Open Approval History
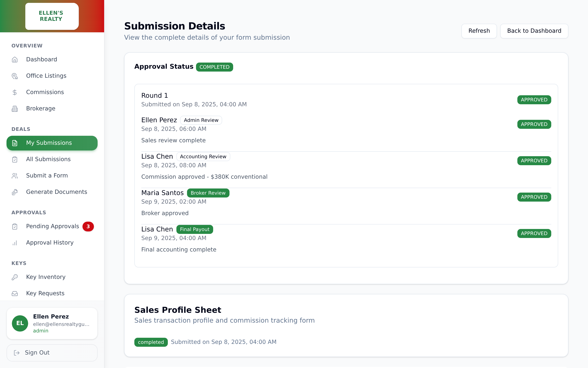Viewport: 588px width, 368px height. point(52,243)
